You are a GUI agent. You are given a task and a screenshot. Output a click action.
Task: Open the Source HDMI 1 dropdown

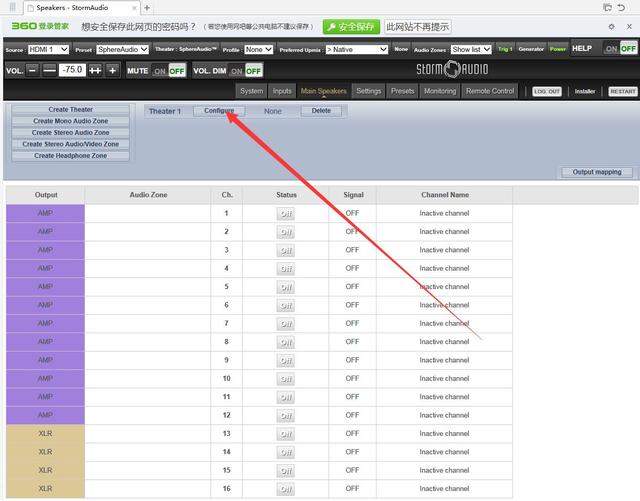pyautogui.click(x=49, y=49)
